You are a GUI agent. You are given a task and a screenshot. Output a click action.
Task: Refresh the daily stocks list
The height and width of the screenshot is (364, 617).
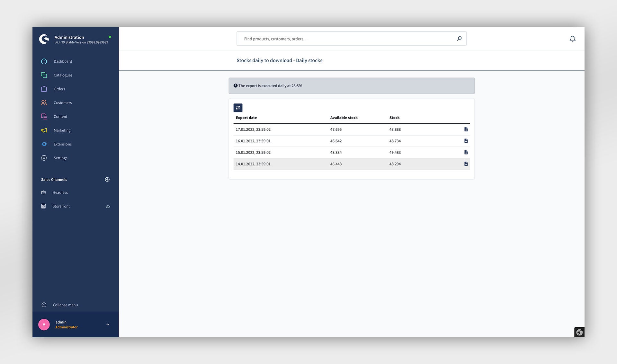tap(238, 108)
